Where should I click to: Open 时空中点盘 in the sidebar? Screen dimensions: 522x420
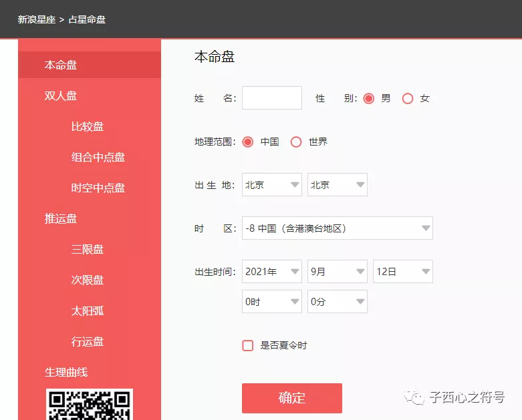(98, 188)
